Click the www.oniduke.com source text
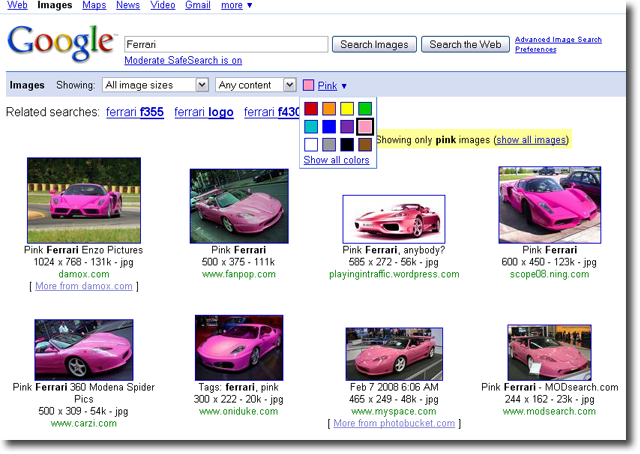 tap(239, 412)
